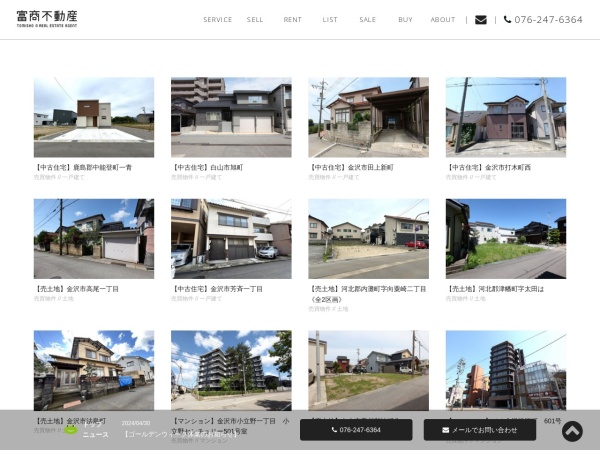Open the SALE menu item

367,20
